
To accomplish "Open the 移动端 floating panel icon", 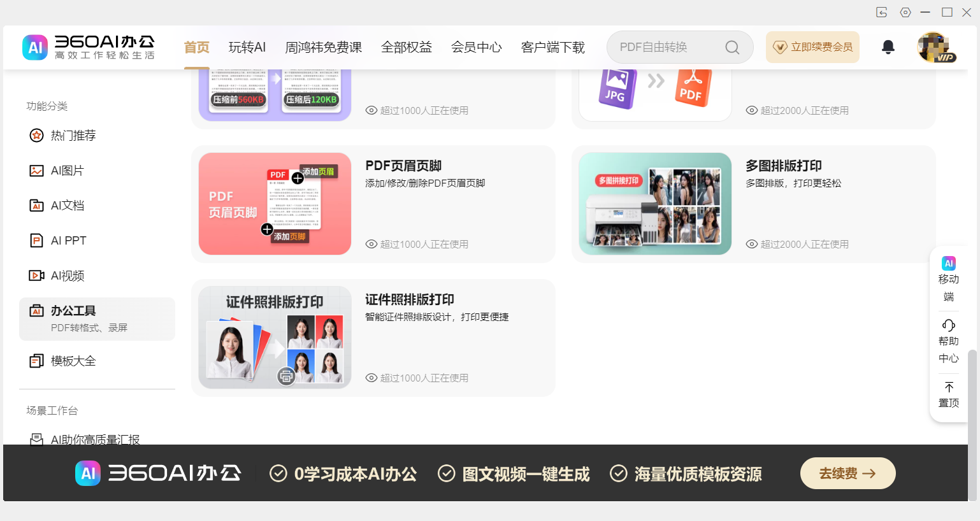I will (x=948, y=263).
